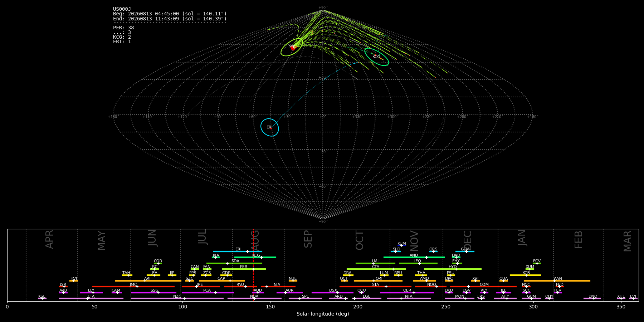Select the STA red shower bar
The image size is (644, 322).
(x=375, y=287)
